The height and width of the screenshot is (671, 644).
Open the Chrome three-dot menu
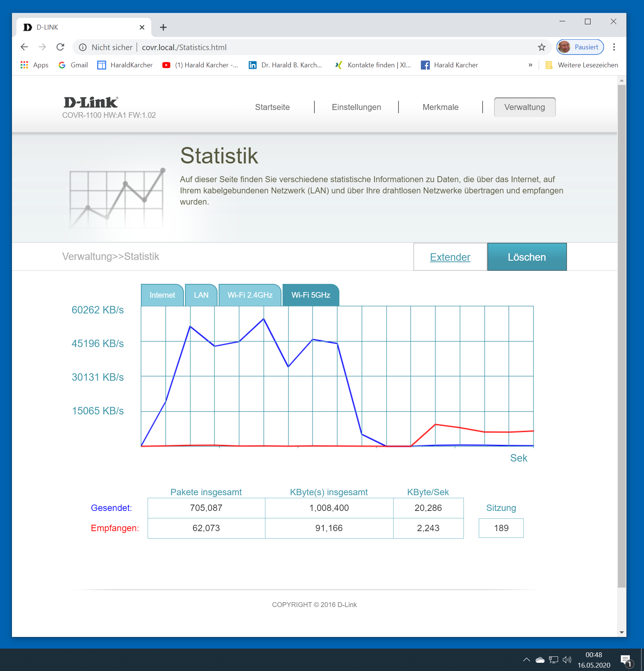[x=614, y=47]
